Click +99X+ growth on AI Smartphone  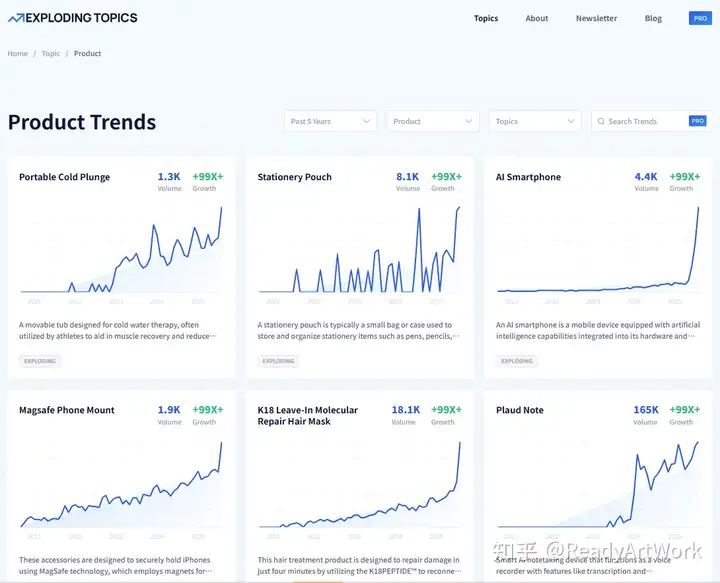point(685,177)
